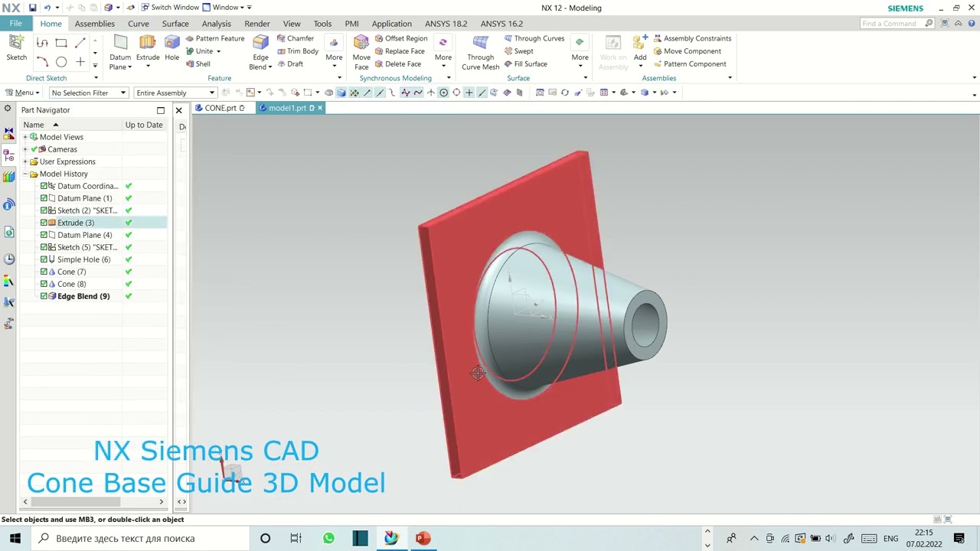Viewport: 980px width, 551px height.
Task: Switch to the CONE.prt document tab
Action: click(220, 108)
